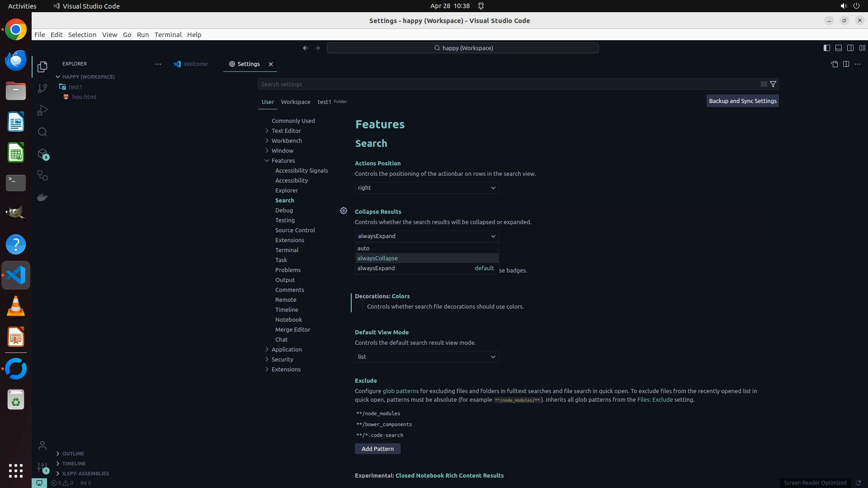Expand the Text Editor settings category
Screen dimensions: 868x488
(x=286, y=131)
